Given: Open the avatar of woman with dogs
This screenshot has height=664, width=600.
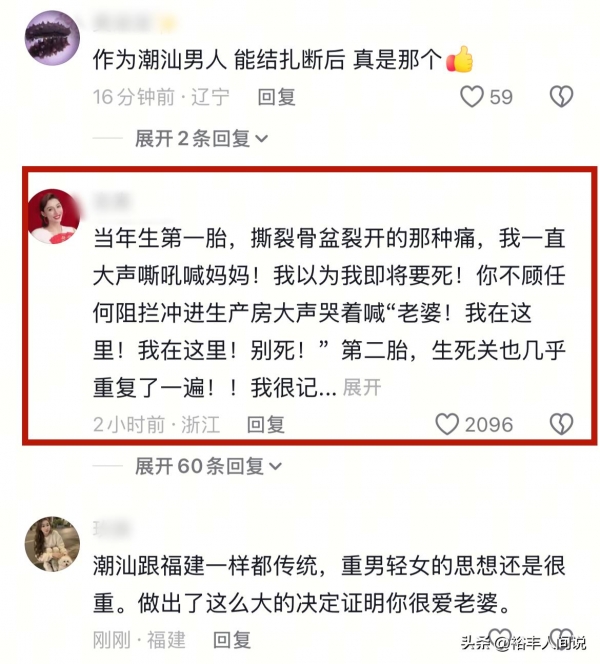Looking at the screenshot, I should (53, 544).
